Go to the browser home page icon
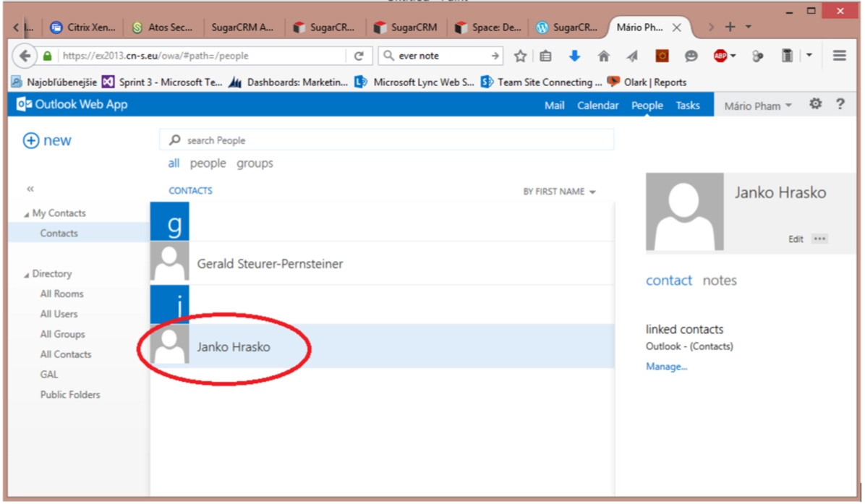The height and width of the screenshot is (504, 865). point(603,56)
